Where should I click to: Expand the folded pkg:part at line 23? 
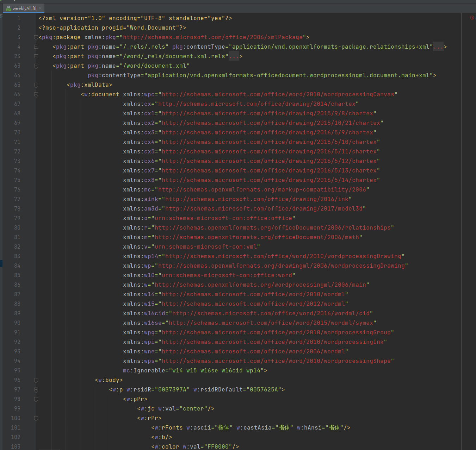point(36,56)
